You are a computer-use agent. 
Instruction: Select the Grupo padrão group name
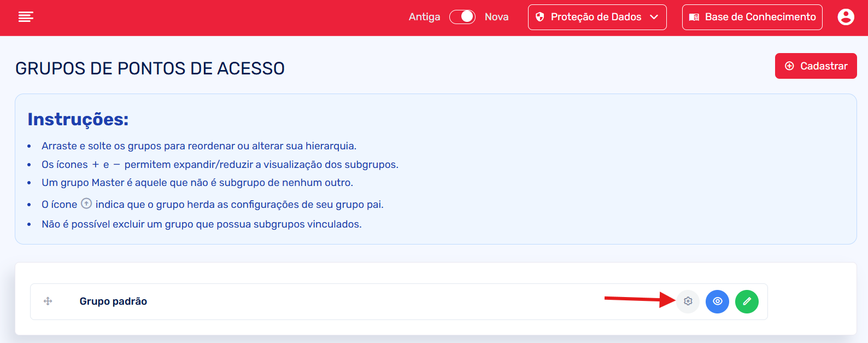click(113, 301)
